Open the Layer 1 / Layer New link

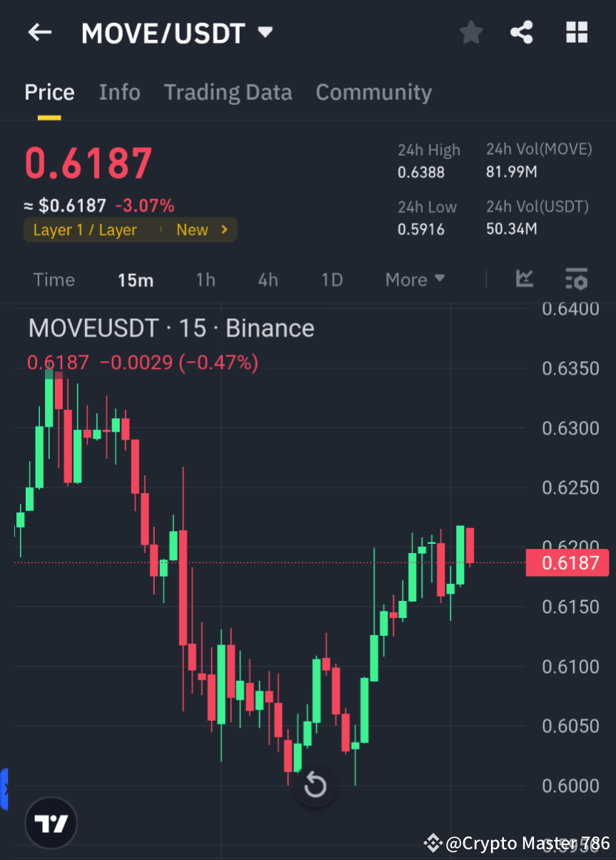tap(130, 229)
